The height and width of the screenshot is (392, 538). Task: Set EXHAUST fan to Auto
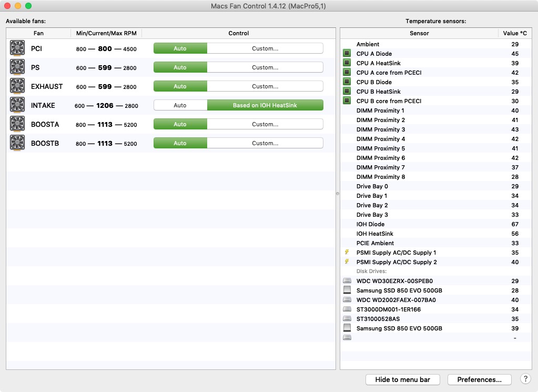pos(180,86)
